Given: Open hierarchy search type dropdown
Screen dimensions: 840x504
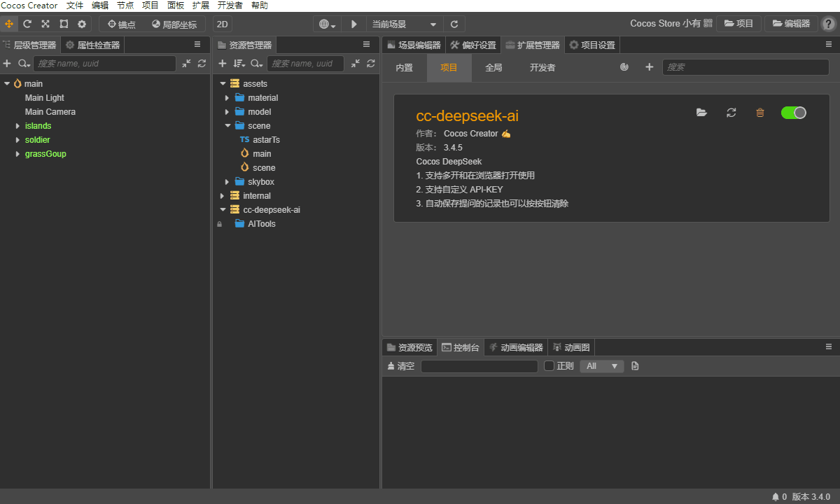Looking at the screenshot, I should coord(24,64).
